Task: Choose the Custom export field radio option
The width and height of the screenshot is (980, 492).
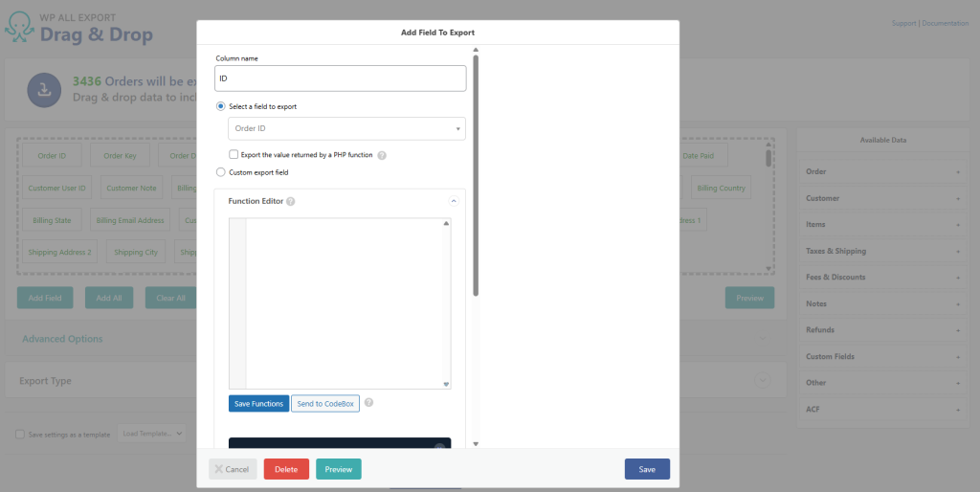Action: 221,172
